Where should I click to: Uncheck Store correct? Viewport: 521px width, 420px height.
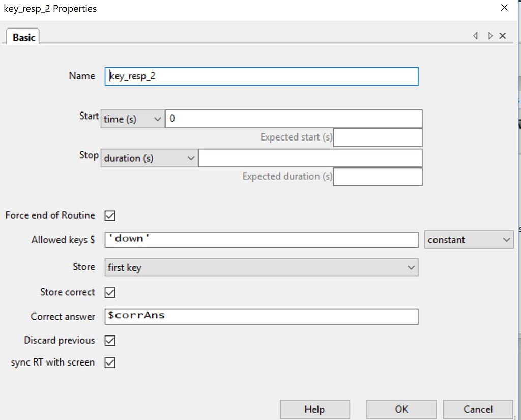(110, 292)
